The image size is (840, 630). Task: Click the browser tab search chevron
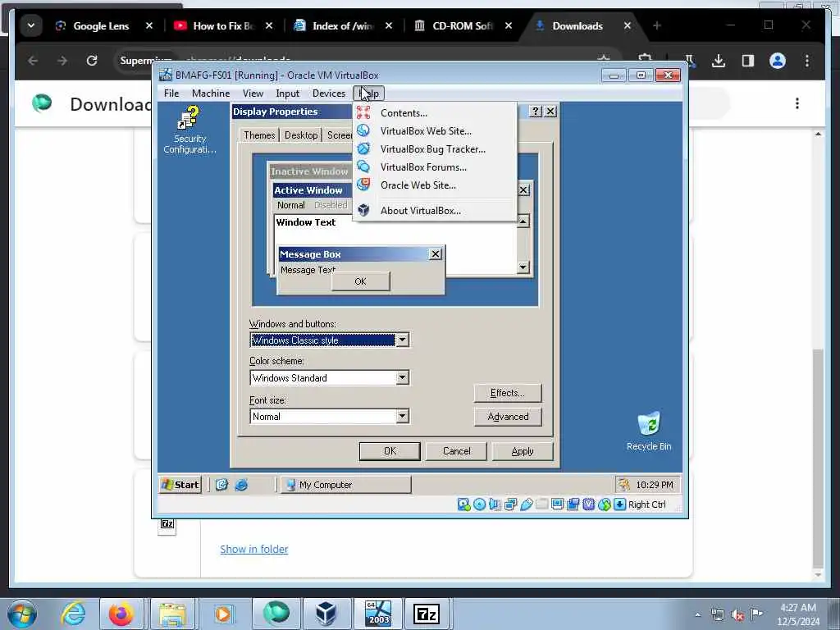coord(31,25)
